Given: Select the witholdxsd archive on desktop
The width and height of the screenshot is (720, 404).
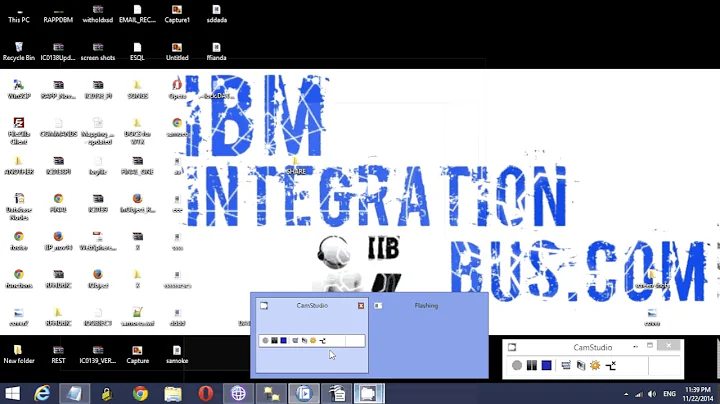Looking at the screenshot, I should pos(98,14).
